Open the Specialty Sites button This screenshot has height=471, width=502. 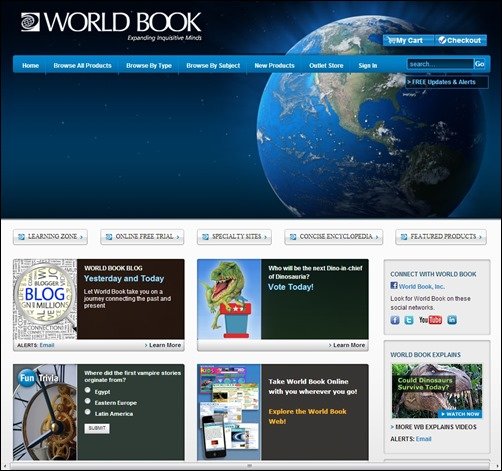(234, 237)
